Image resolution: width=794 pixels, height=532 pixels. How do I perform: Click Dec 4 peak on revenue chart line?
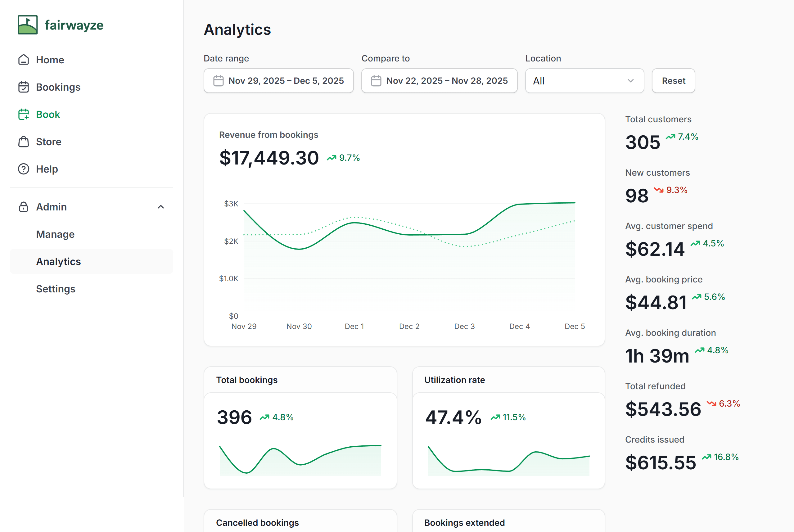(519, 204)
